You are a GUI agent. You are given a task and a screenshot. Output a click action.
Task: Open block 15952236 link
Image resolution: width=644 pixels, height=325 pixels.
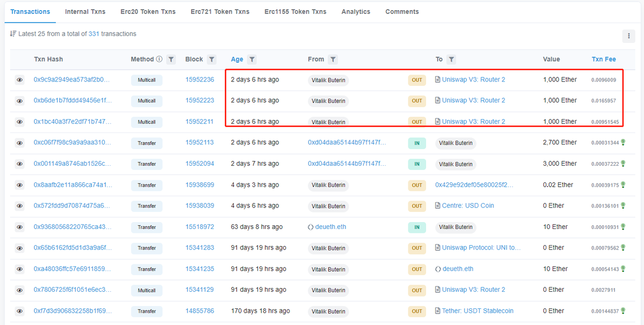(x=199, y=79)
